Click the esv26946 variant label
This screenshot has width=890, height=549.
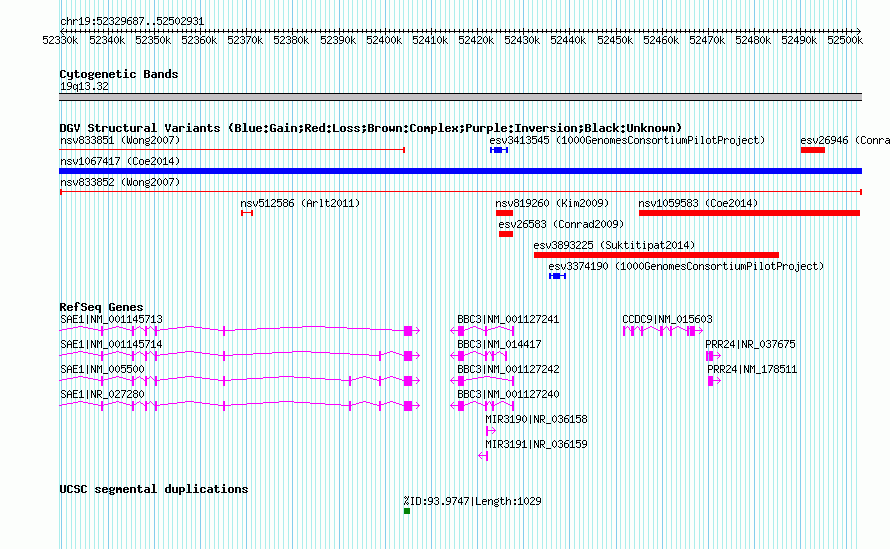(x=845, y=140)
